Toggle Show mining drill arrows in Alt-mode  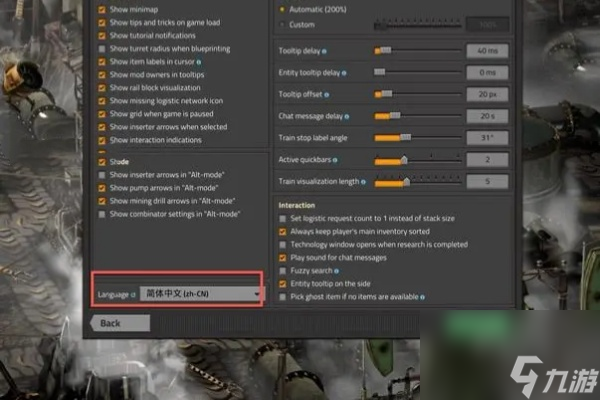coord(102,201)
